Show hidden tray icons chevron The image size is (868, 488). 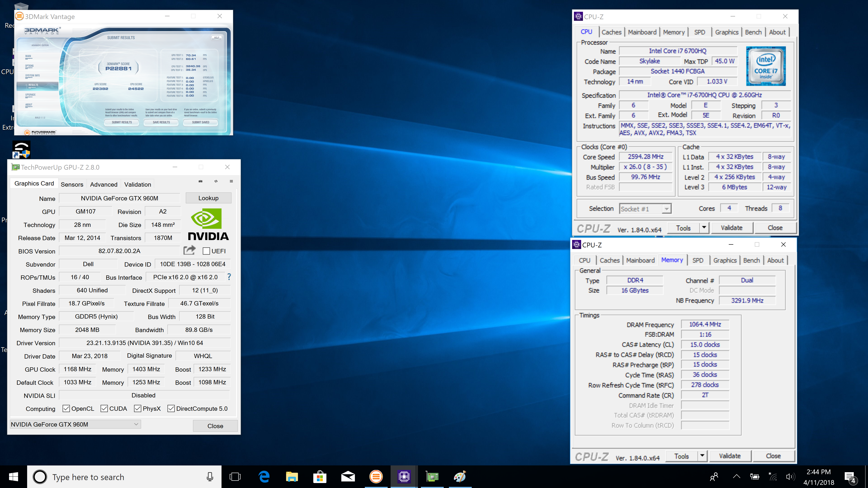coord(737,476)
